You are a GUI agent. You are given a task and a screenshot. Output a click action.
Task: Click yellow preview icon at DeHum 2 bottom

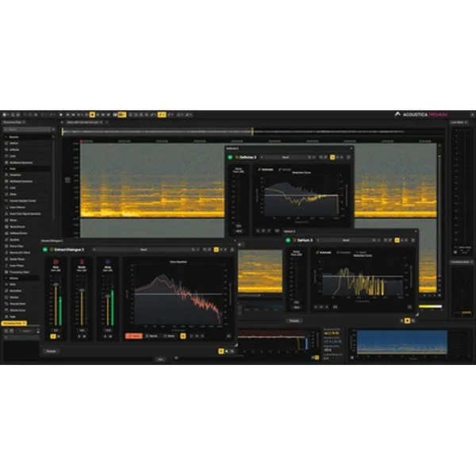click(x=408, y=321)
